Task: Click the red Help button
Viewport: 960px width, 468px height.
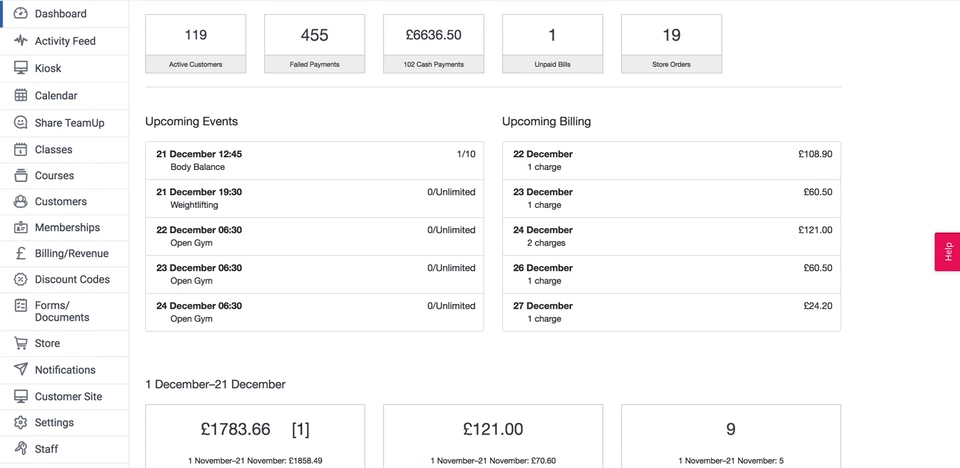Action: click(947, 252)
